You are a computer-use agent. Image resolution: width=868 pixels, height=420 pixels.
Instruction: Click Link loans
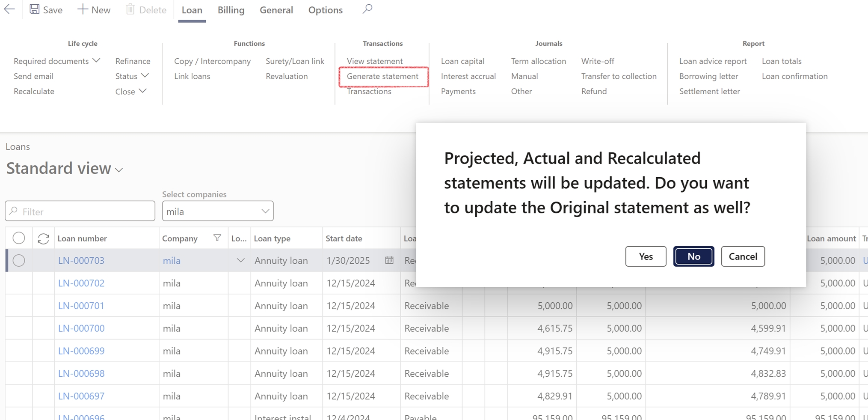coord(192,76)
